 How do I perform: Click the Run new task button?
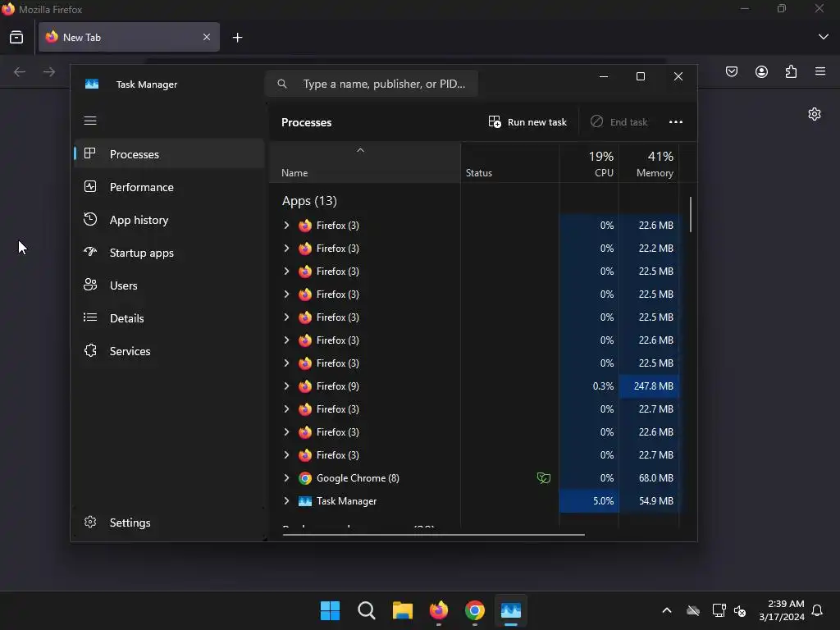(x=527, y=122)
